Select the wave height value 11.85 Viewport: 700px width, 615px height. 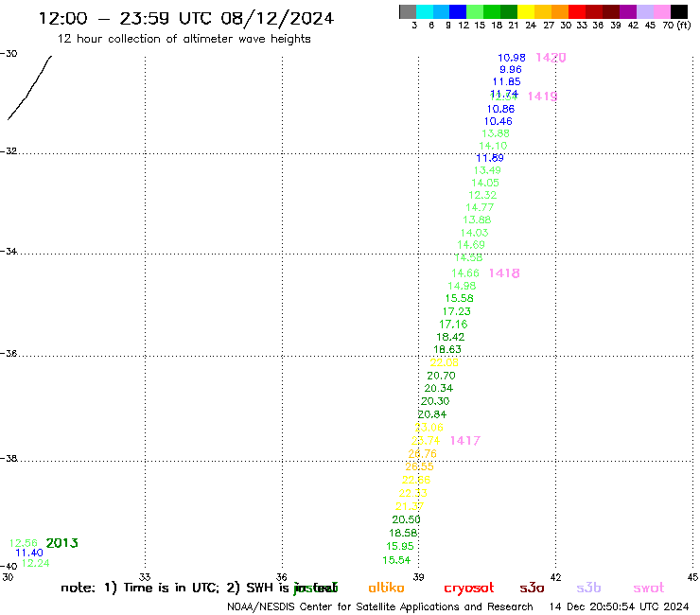(507, 81)
